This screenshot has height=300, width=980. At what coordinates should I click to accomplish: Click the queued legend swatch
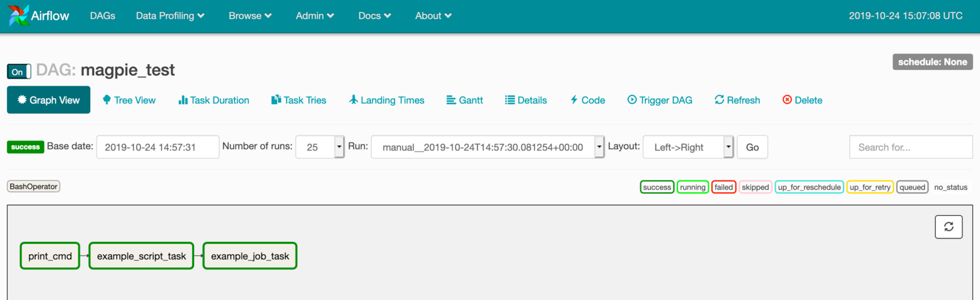tap(913, 187)
